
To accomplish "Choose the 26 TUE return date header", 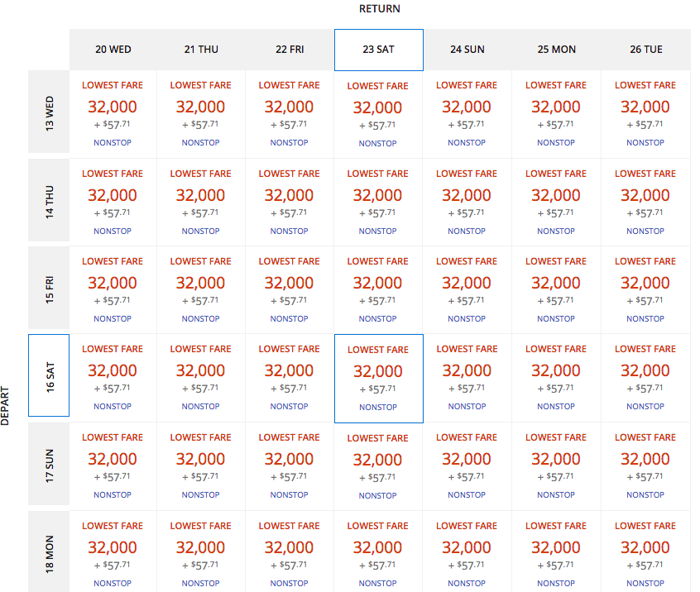I will [645, 50].
